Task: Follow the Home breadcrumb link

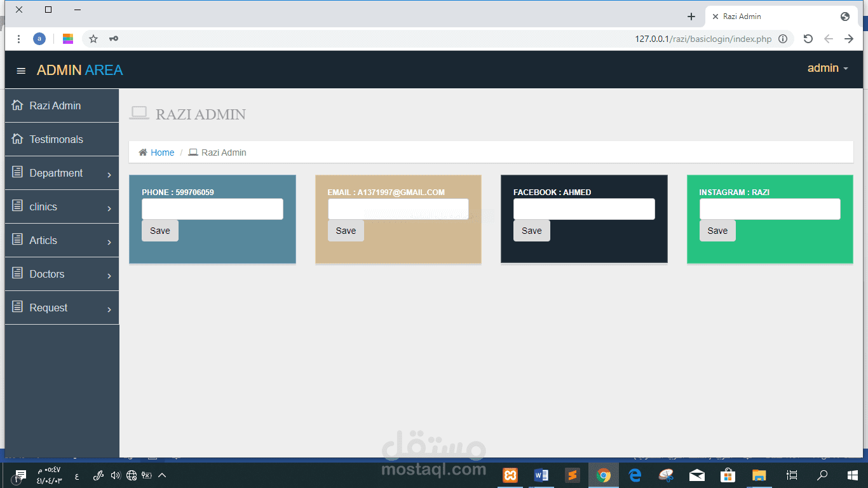Action: click(162, 152)
